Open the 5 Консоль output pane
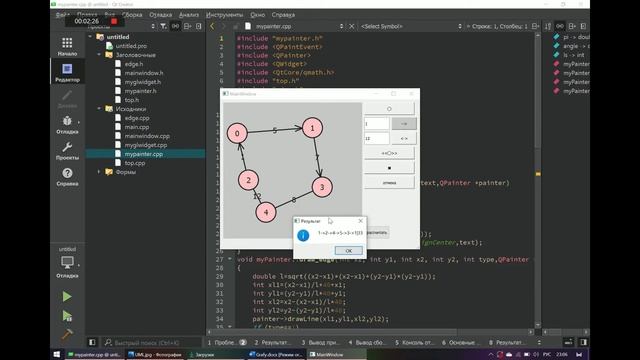This screenshot has height=360, width=640. pos(416,342)
